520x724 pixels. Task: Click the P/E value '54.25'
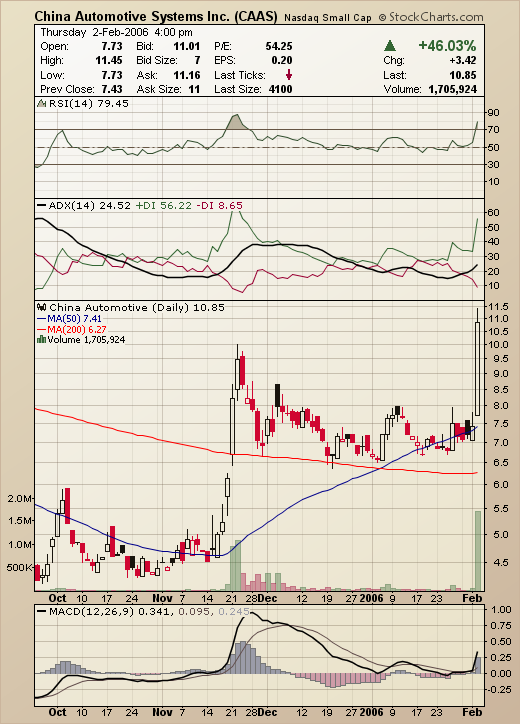coord(279,46)
